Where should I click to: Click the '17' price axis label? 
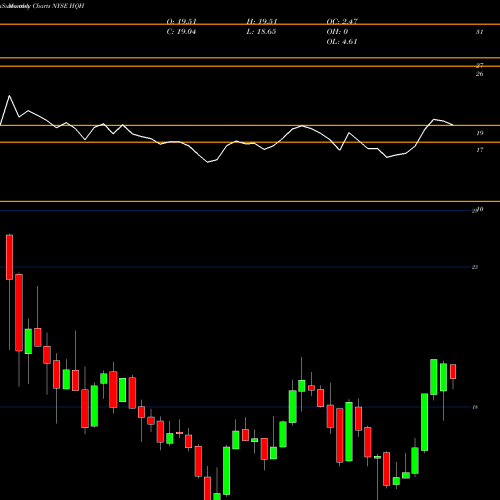coord(479,150)
